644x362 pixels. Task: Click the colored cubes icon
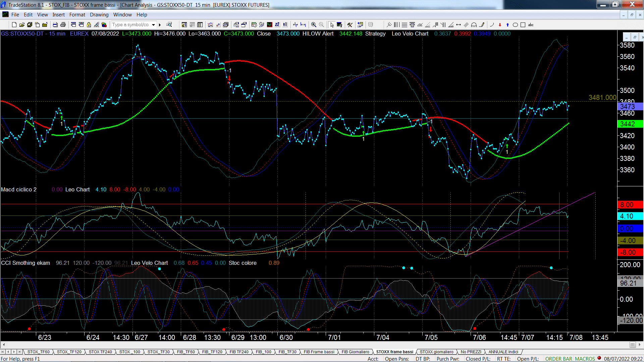[104, 25]
